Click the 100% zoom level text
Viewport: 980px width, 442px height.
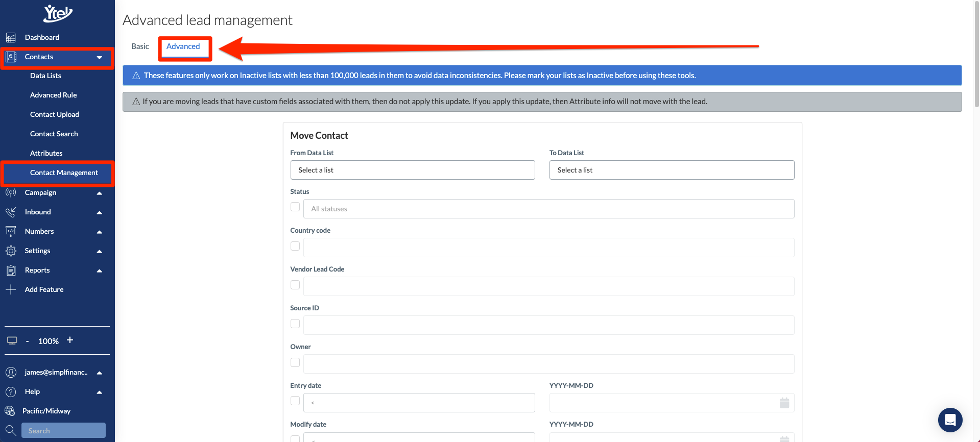pos(49,341)
